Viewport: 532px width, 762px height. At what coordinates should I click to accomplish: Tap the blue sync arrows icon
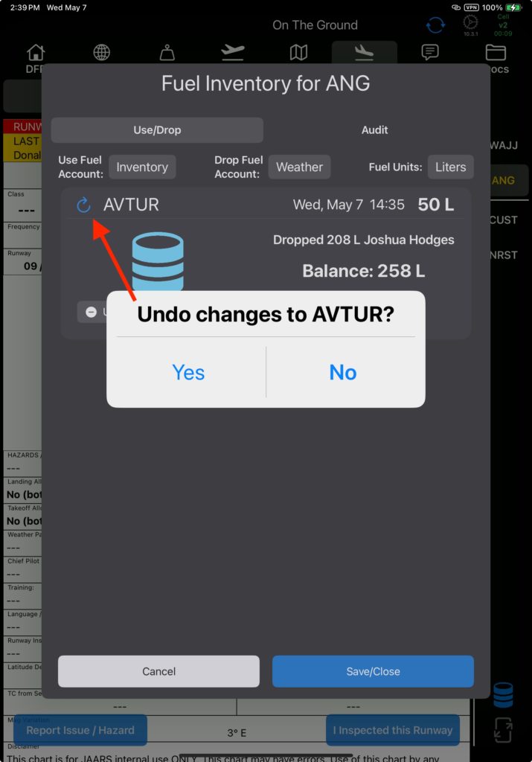(435, 25)
